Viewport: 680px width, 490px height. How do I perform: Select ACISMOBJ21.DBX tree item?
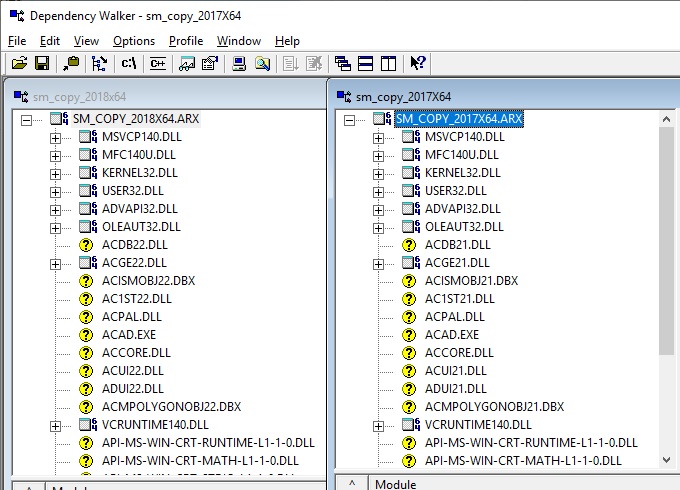(471, 281)
